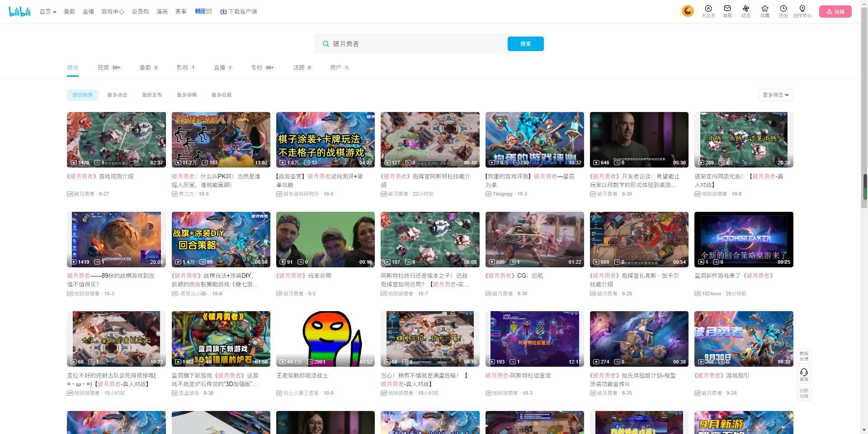The height and width of the screenshot is (434, 868).
Task: Open the 《破月勇者》游戏规则介绍 video thumbnail
Action: 116,140
